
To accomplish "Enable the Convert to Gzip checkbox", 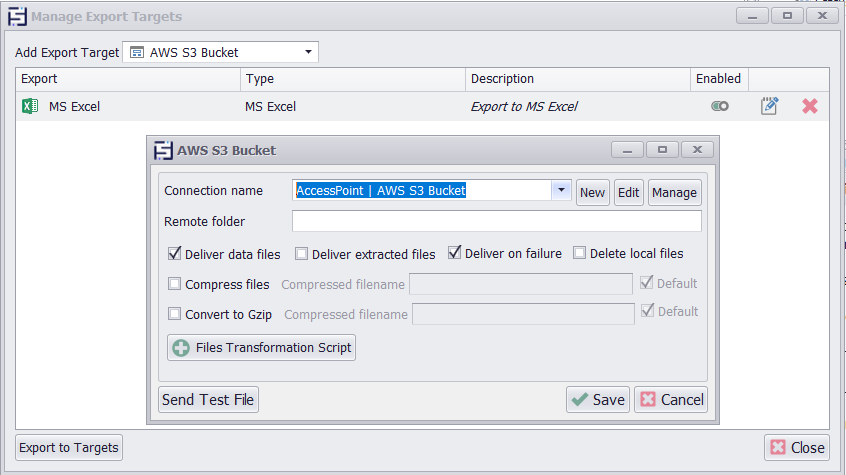I will point(174,314).
